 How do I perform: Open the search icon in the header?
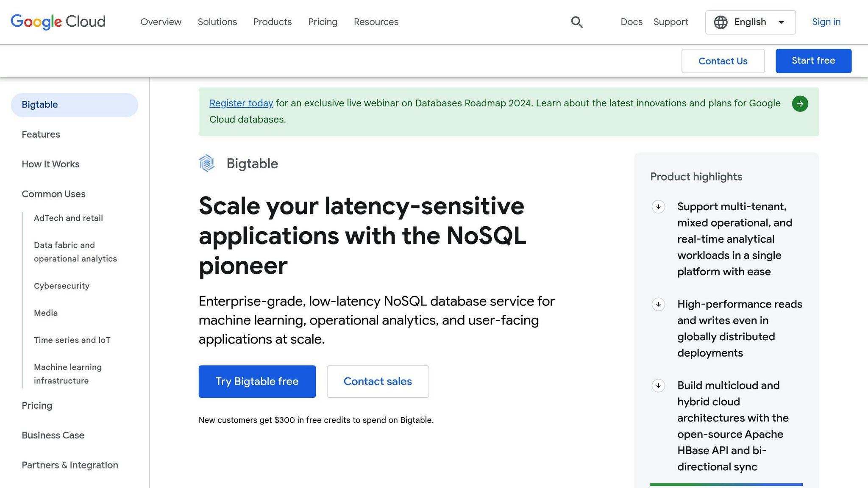pyautogui.click(x=576, y=22)
